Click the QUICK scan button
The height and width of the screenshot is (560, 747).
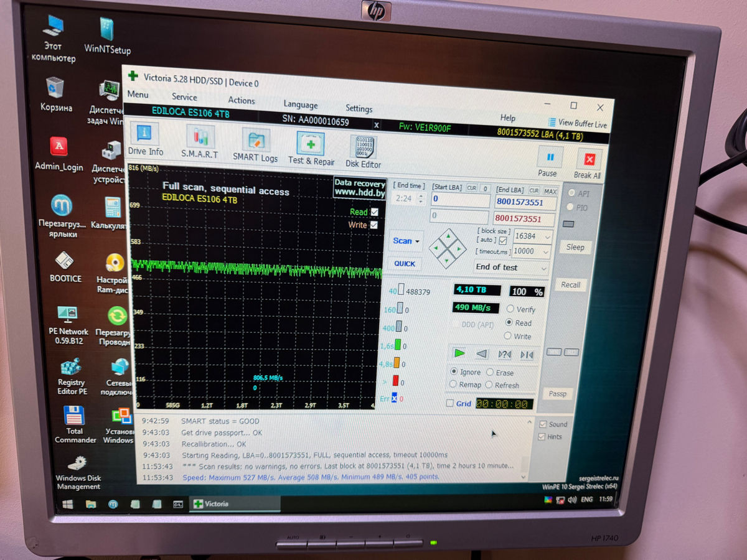405,263
